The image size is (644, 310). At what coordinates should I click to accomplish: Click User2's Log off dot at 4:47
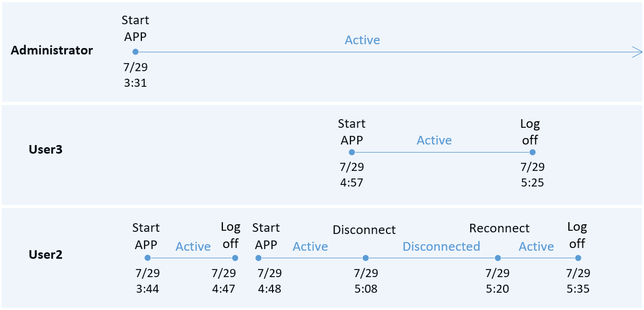click(235, 258)
